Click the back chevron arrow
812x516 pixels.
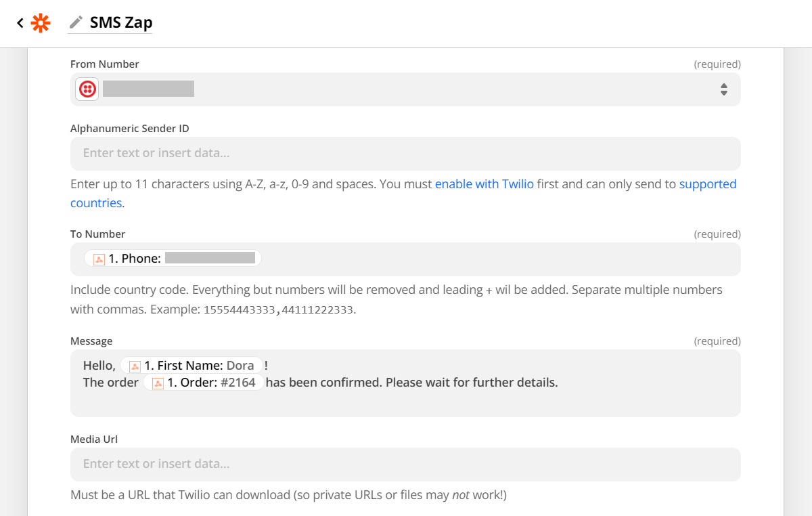tap(19, 22)
